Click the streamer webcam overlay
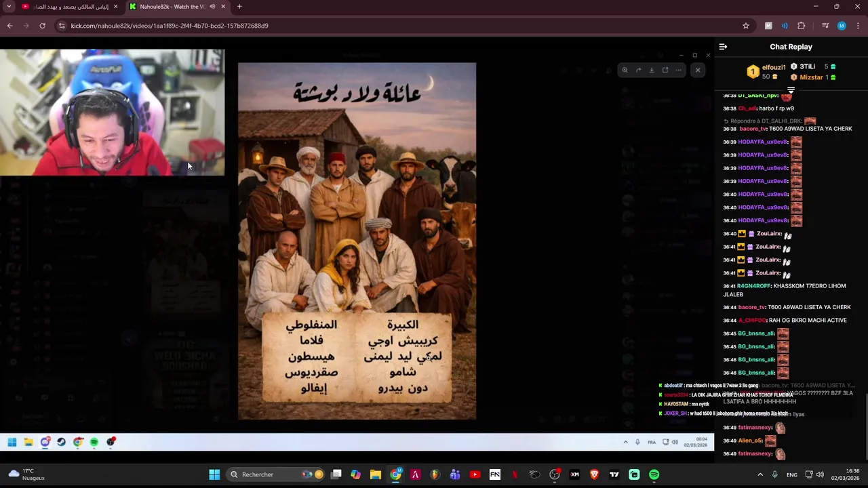This screenshot has width=868, height=488. (x=112, y=113)
